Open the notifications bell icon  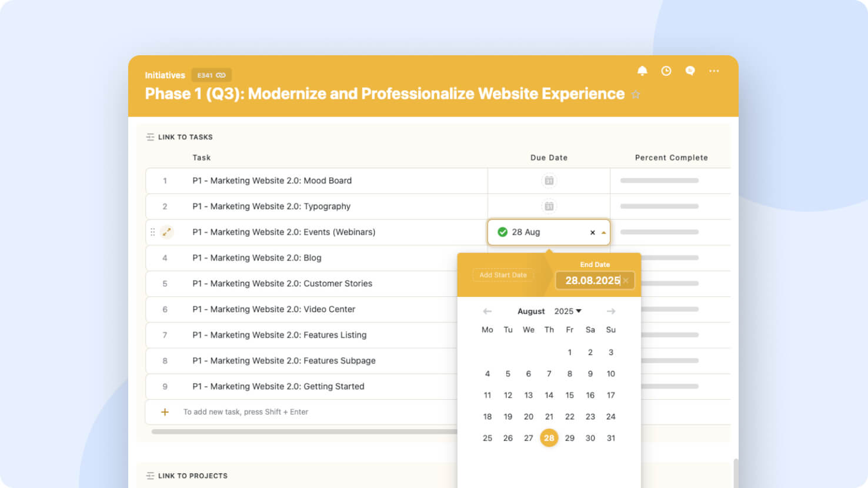pos(642,71)
